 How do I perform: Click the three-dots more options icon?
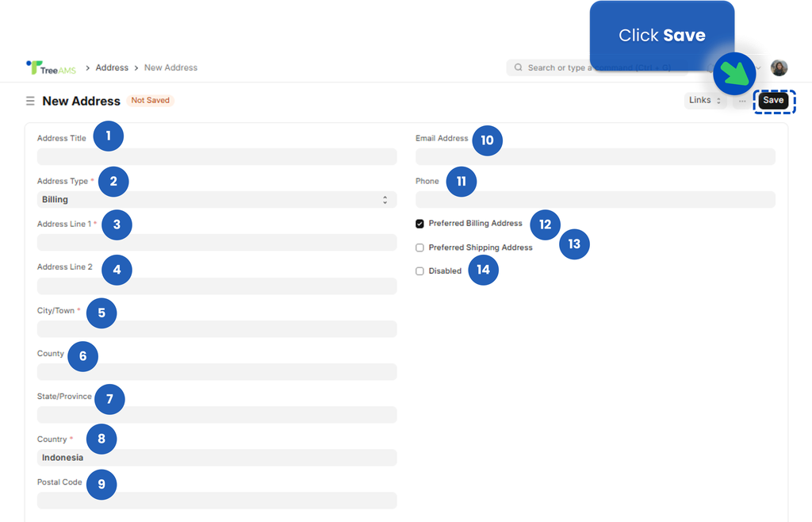coord(742,101)
